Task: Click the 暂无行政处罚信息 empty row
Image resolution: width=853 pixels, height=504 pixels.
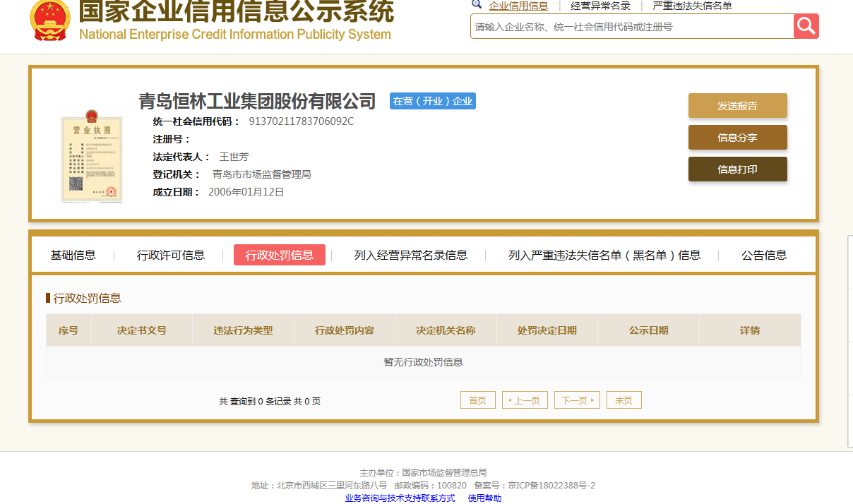Action: pos(424,362)
